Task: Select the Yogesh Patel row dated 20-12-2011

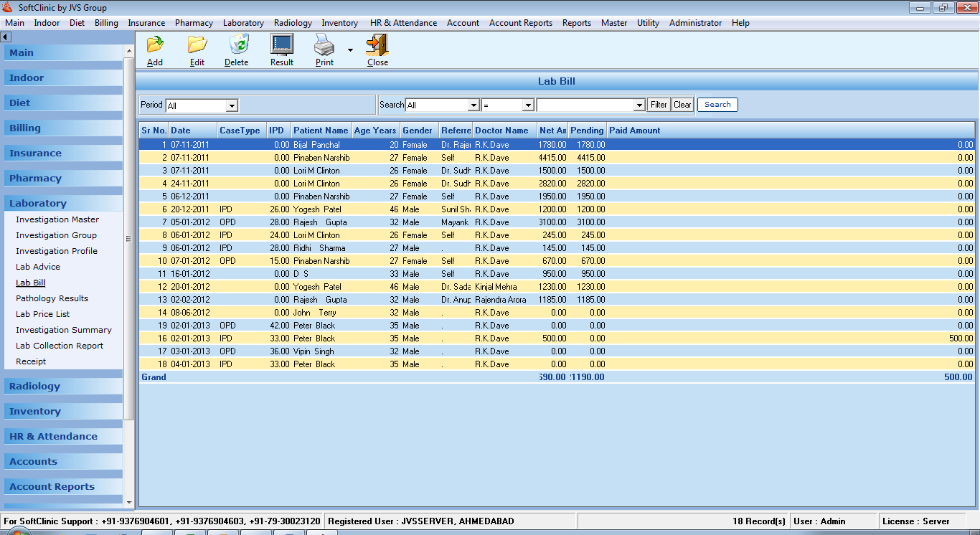Action: (x=317, y=209)
